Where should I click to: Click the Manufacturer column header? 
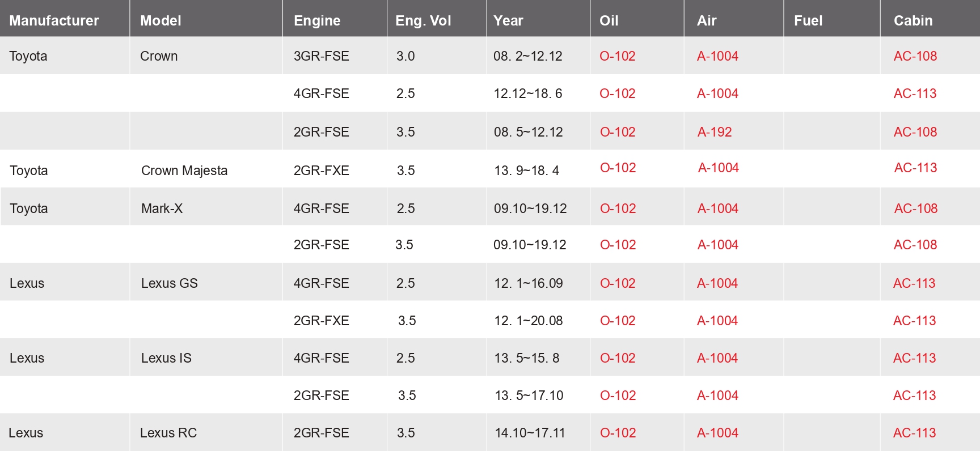tap(54, 20)
